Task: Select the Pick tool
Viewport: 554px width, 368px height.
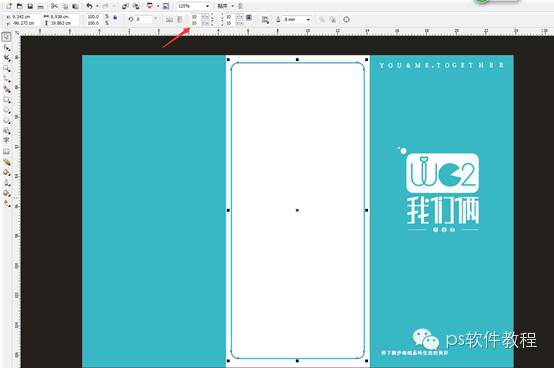Action: [7, 37]
